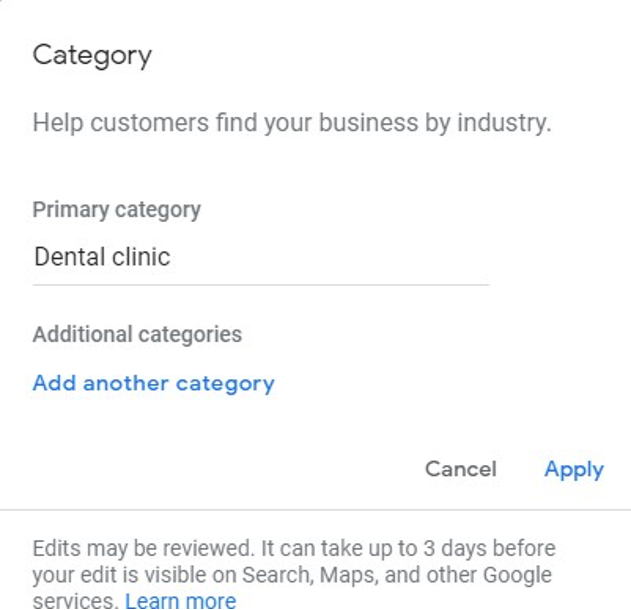The height and width of the screenshot is (610, 631).
Task: Click the edits may be reviewed notice
Action: pyautogui.click(x=294, y=575)
